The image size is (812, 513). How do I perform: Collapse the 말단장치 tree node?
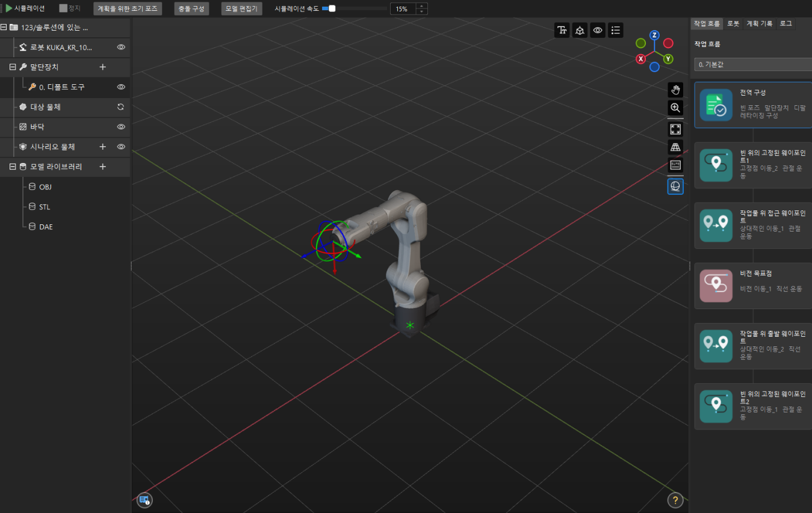tap(13, 67)
